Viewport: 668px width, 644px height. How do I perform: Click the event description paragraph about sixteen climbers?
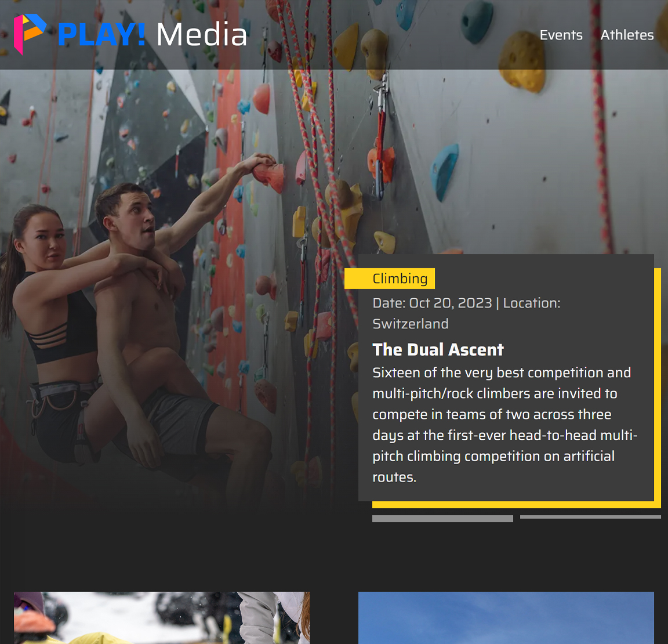pos(505,425)
